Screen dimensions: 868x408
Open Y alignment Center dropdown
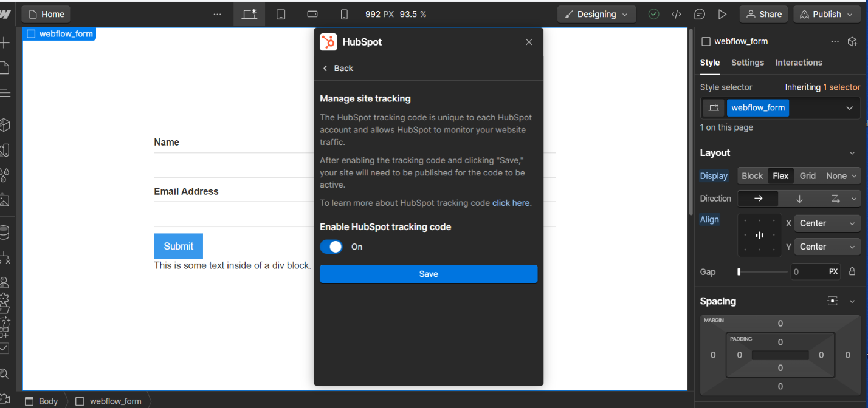[x=827, y=246]
